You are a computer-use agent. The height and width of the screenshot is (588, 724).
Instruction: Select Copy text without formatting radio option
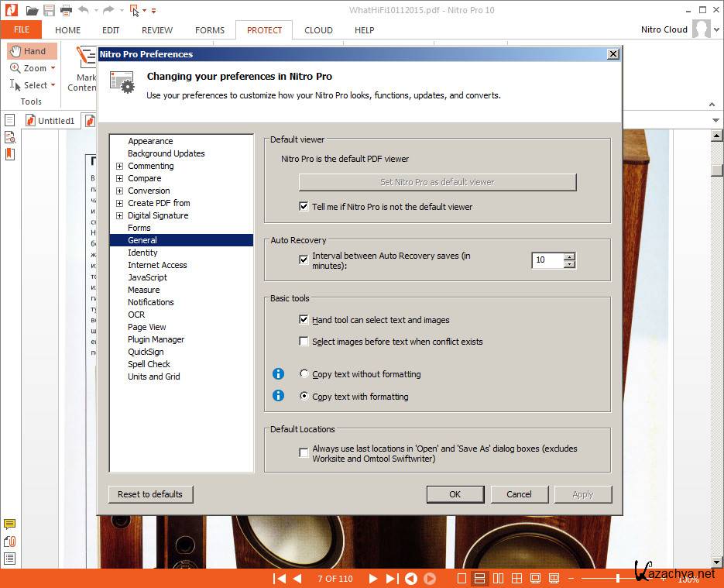pyautogui.click(x=304, y=374)
